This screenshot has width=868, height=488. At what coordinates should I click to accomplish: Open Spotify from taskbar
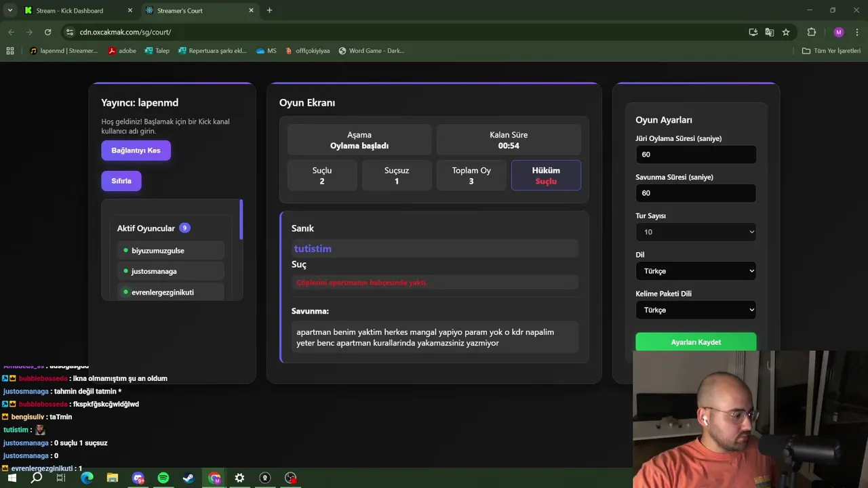163,478
